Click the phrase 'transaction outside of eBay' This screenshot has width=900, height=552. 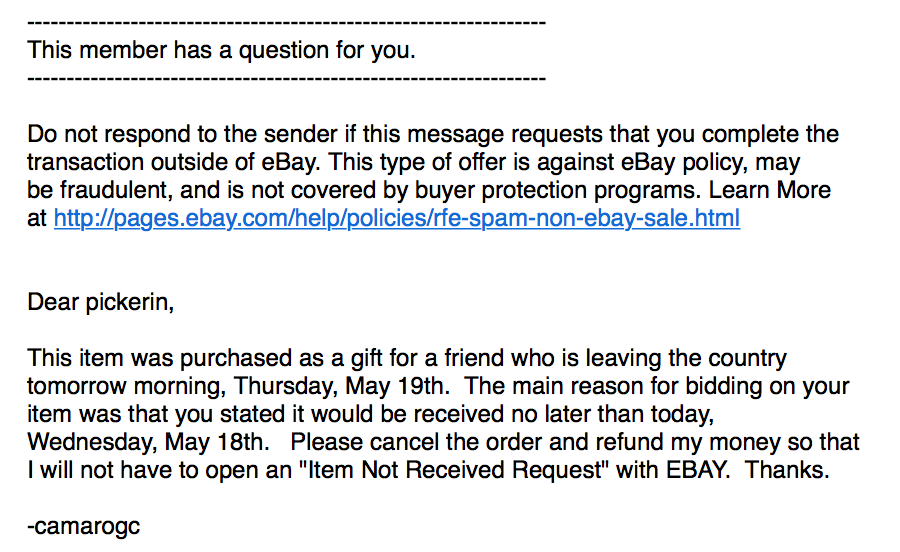pos(173,162)
